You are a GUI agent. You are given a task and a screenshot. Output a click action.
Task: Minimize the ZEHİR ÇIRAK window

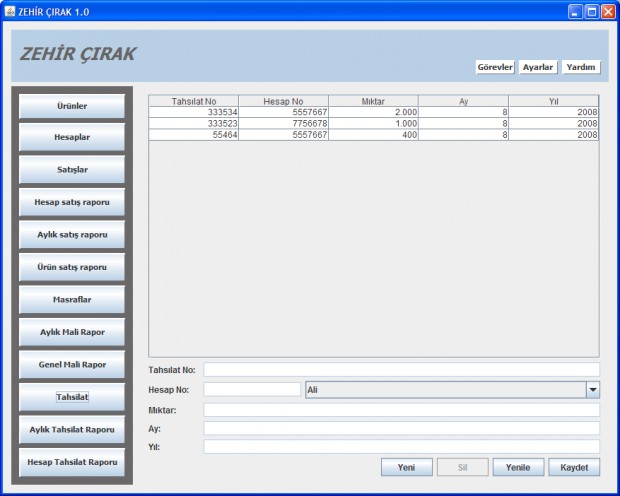click(x=575, y=12)
